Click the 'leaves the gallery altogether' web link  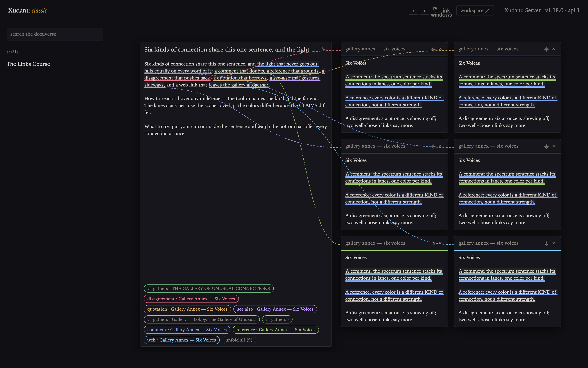239,85
